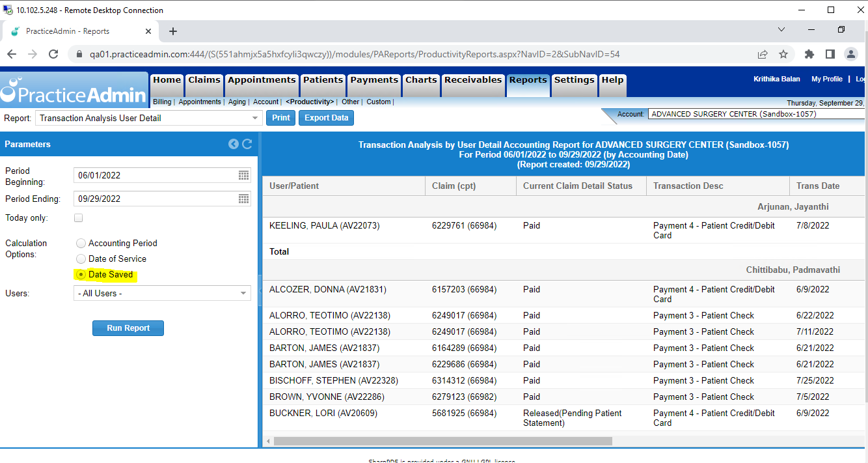The height and width of the screenshot is (463, 868).
Task: Click the Trans Date column header
Action: 828,186
